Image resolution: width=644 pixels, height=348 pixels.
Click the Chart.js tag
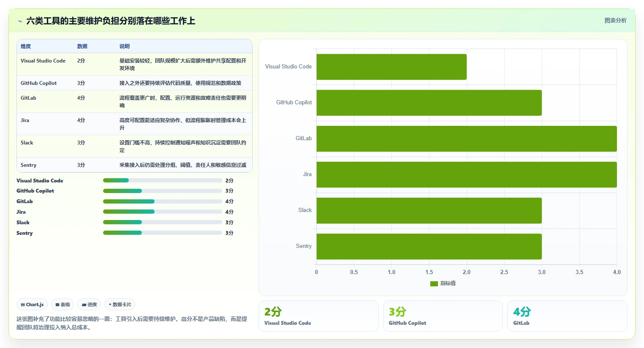(x=32, y=304)
